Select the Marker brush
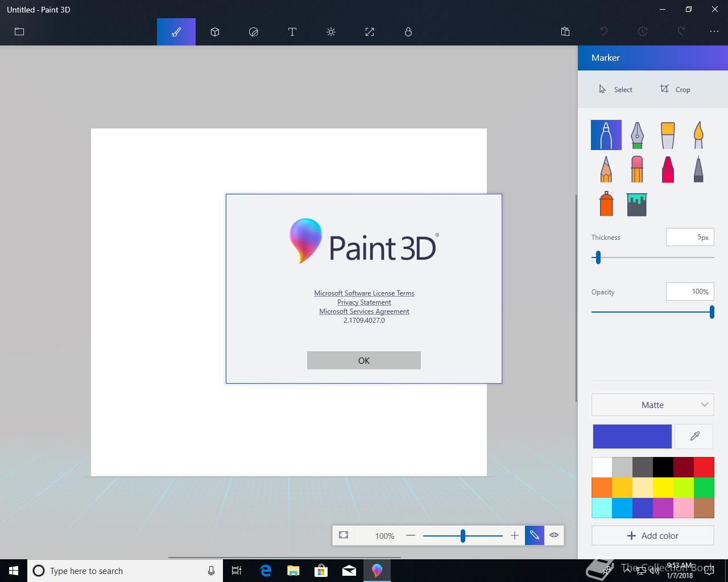This screenshot has width=728, height=582. point(606,135)
